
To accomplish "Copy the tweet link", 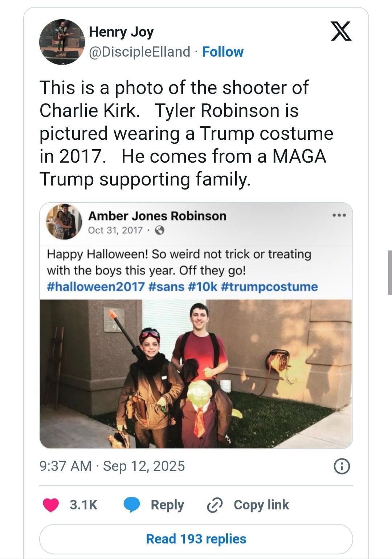I will (x=248, y=505).
